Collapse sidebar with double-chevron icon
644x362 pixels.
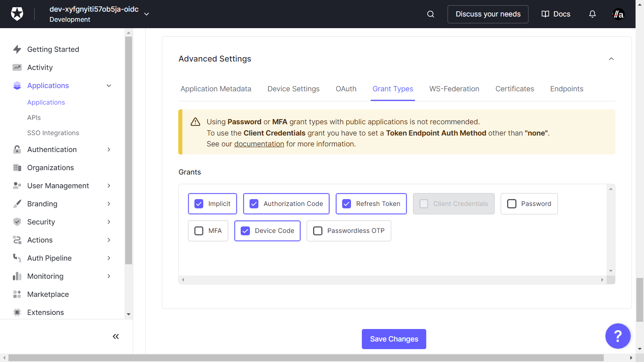116,337
